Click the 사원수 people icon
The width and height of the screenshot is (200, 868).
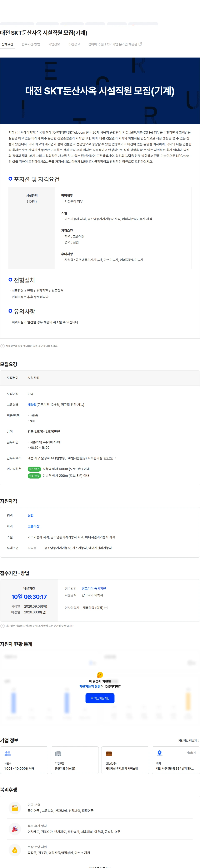pos(8,754)
